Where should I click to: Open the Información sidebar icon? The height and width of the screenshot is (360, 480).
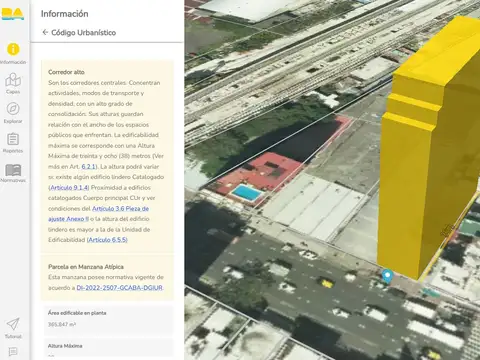(13, 49)
